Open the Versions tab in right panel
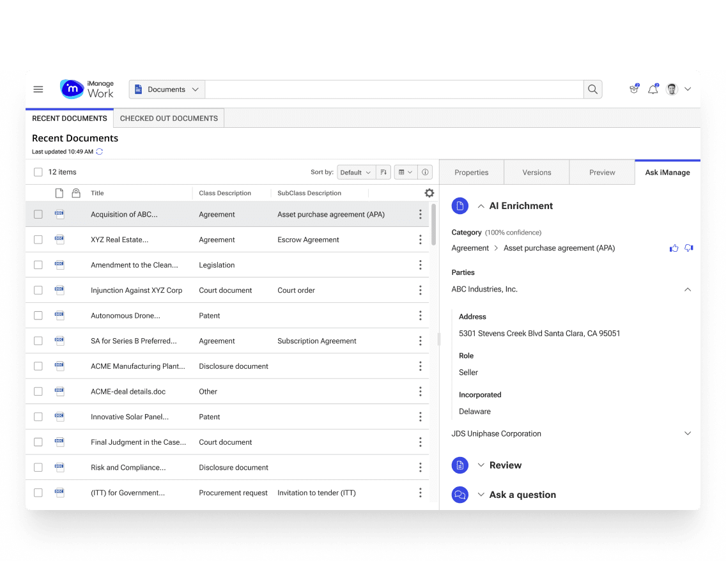The image size is (726, 588). coord(536,172)
